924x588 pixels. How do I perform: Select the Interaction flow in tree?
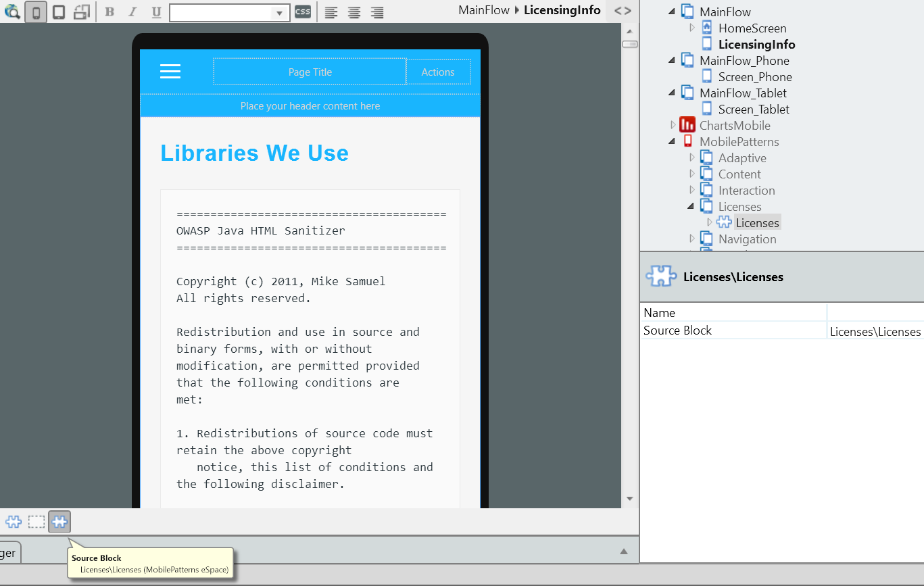pos(746,191)
